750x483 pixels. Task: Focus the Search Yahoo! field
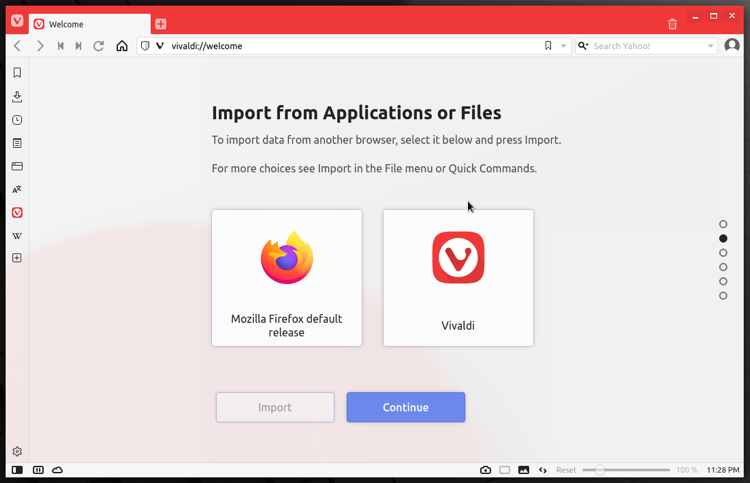(647, 46)
